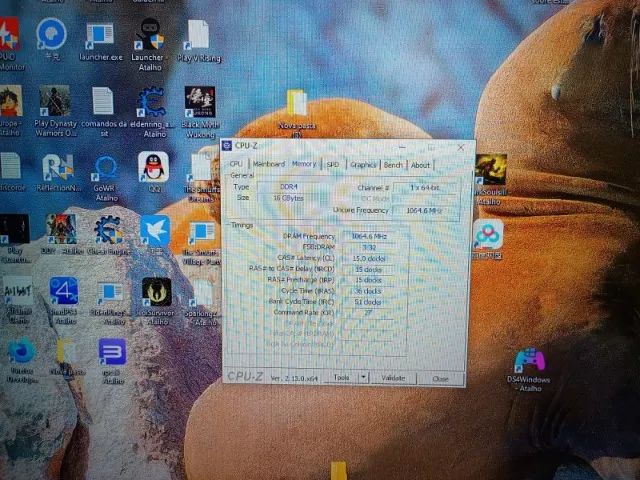Select the DDR4 memory type value

coord(289,187)
